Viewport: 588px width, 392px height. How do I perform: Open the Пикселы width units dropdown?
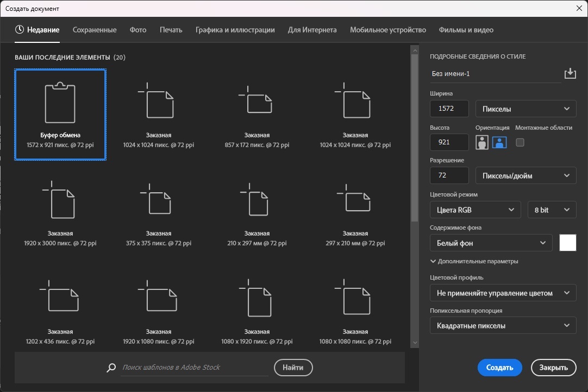(526, 109)
